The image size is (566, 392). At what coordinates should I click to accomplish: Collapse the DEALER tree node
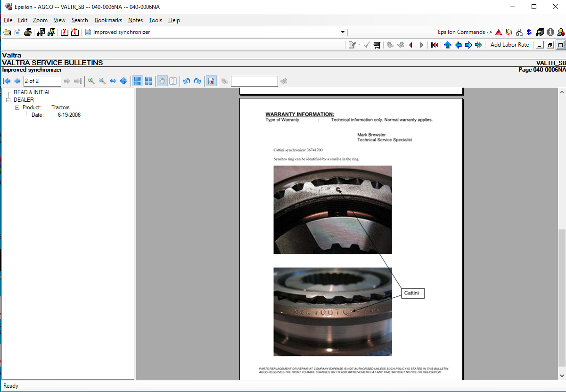pyautogui.click(x=8, y=100)
